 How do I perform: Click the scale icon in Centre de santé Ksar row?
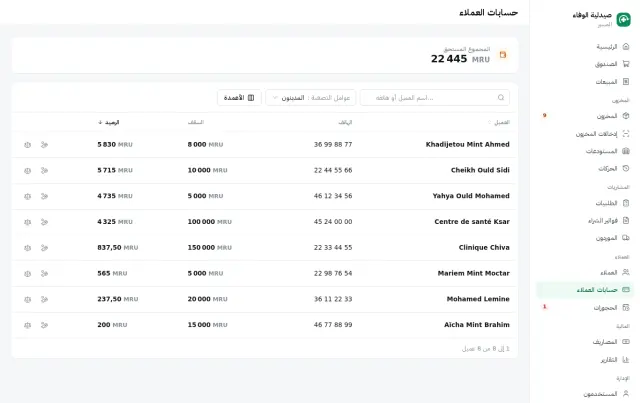(27, 222)
